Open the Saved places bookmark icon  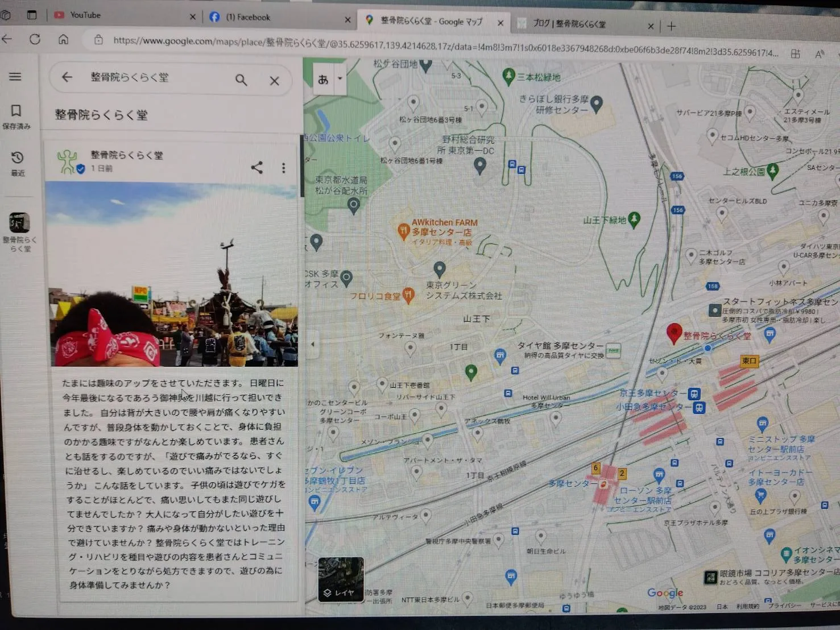coord(16,111)
